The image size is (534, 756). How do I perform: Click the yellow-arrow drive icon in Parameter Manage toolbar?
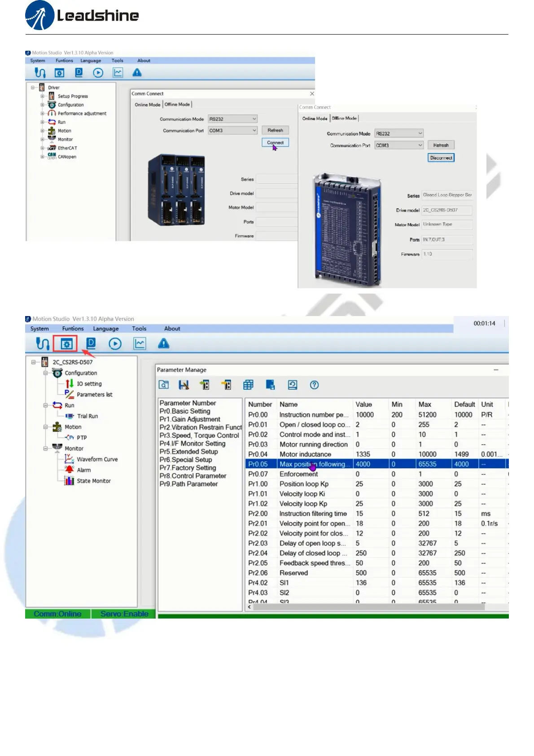click(x=227, y=385)
